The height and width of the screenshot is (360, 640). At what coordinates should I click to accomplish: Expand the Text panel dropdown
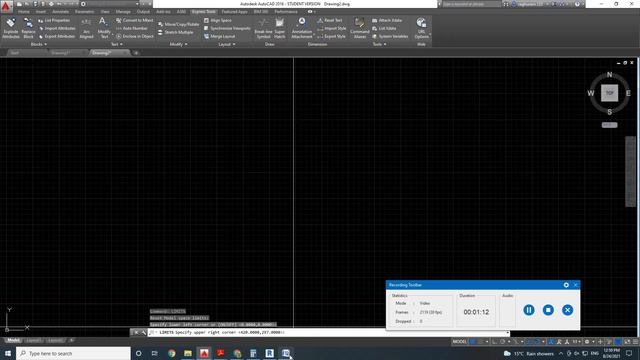(117, 44)
